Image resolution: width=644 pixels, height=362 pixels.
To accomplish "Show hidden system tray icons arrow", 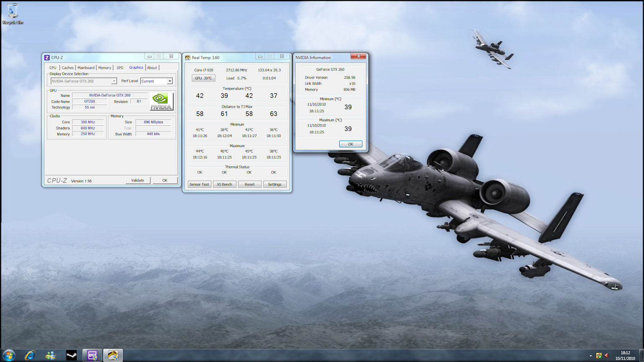I will [x=591, y=356].
